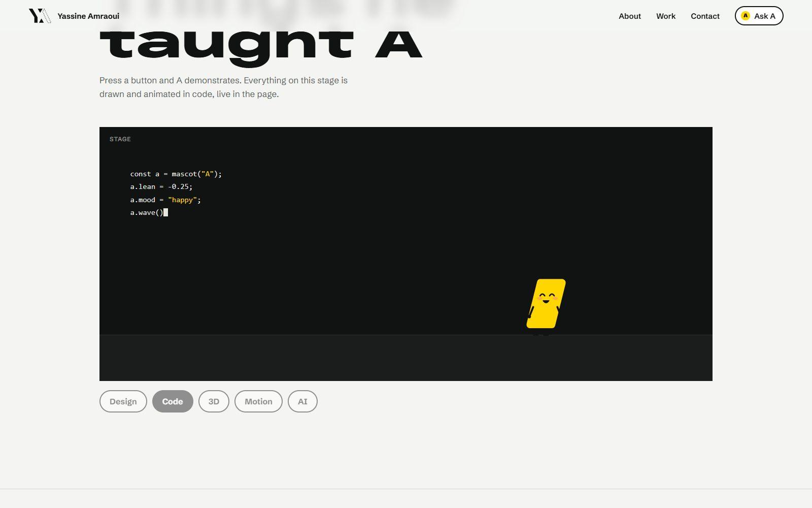Select the Design skill button

click(123, 401)
